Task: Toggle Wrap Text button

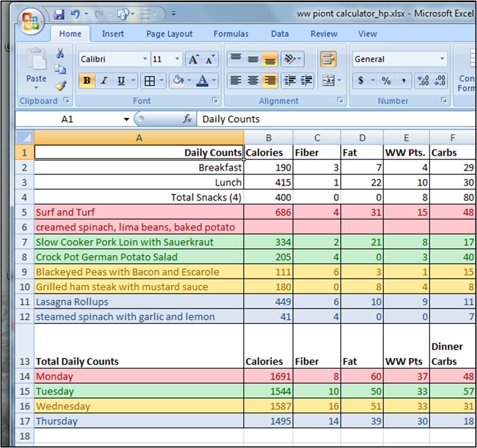Action: click(328, 59)
